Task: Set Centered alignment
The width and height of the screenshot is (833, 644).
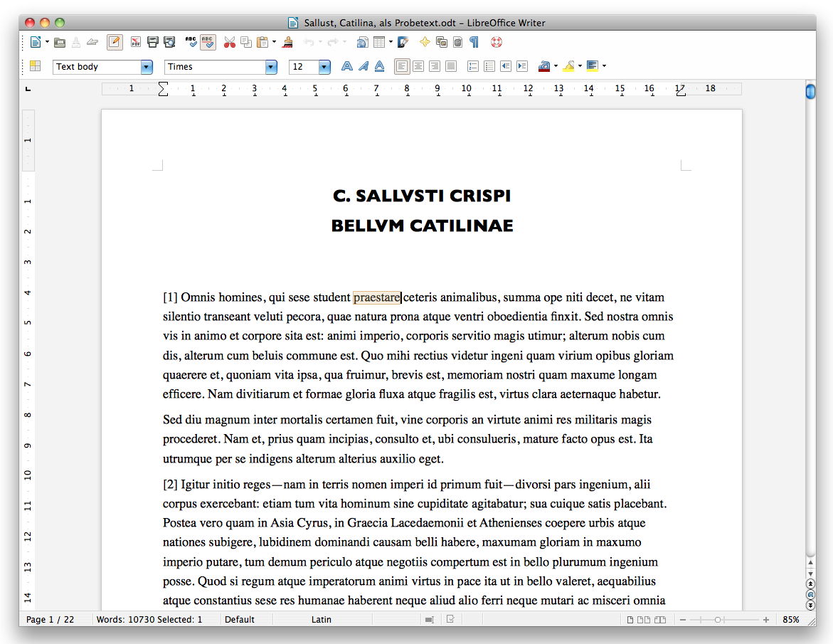Action: 418,66
